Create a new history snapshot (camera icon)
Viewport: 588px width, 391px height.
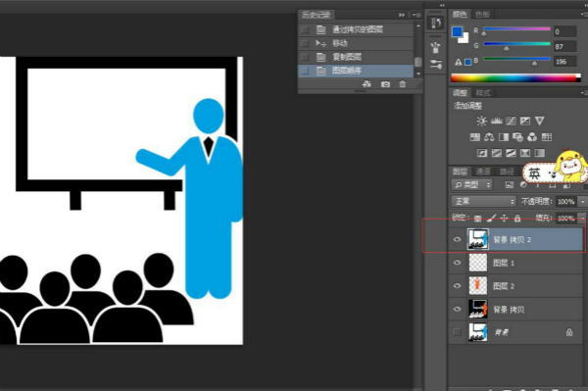click(385, 84)
